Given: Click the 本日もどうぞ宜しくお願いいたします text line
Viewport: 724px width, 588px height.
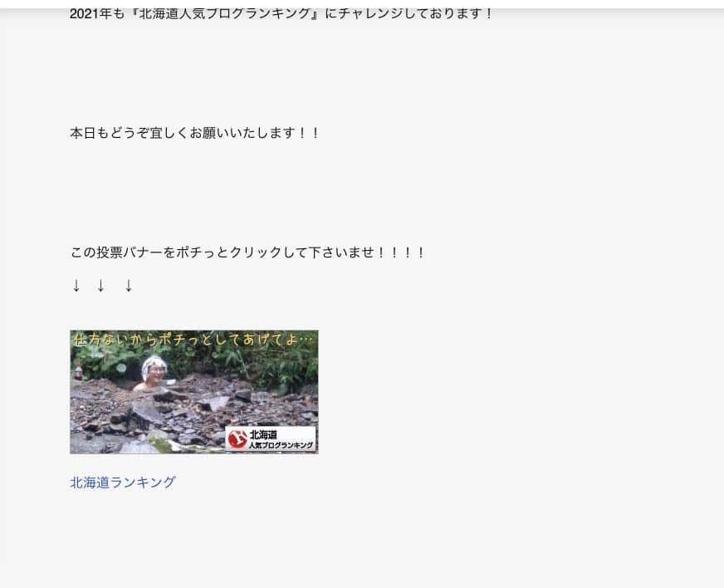Looking at the screenshot, I should pos(194,133).
